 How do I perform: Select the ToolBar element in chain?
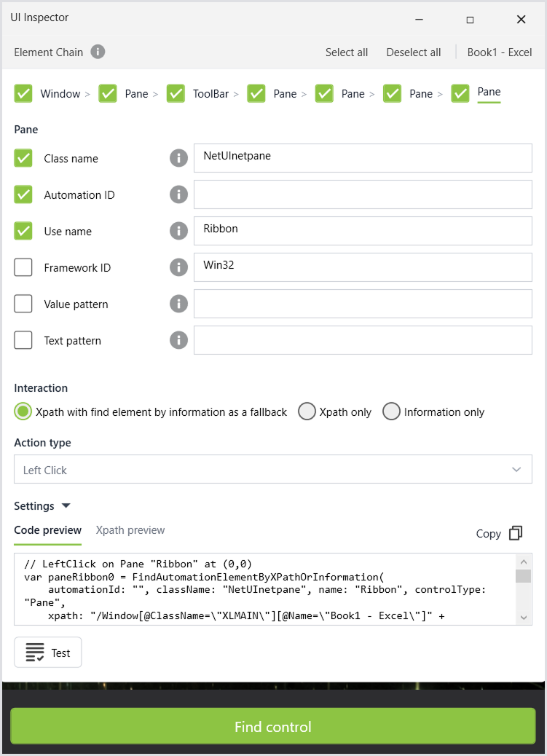210,93
